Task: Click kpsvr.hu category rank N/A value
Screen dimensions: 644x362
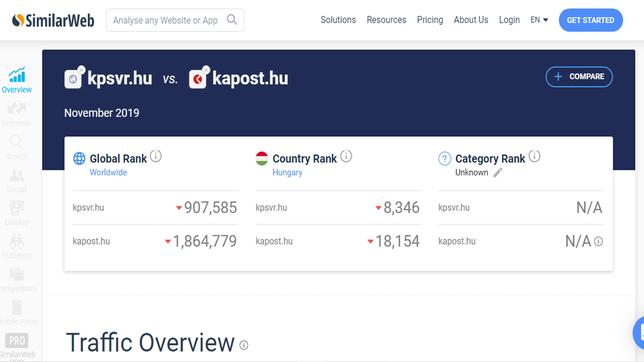Action: (589, 207)
